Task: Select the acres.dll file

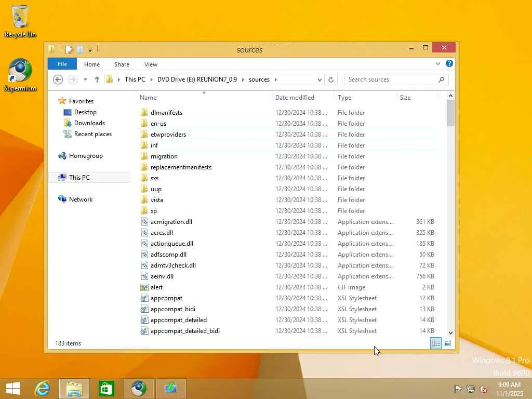Action: point(162,232)
